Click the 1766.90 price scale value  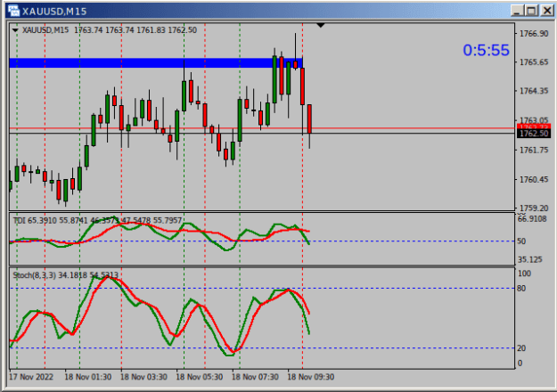pyautogui.click(x=534, y=34)
